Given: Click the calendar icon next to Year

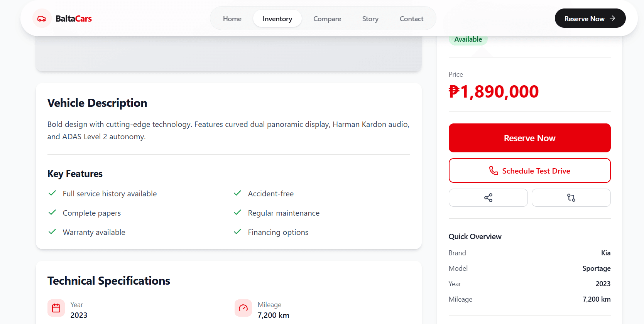Looking at the screenshot, I should tap(56, 308).
